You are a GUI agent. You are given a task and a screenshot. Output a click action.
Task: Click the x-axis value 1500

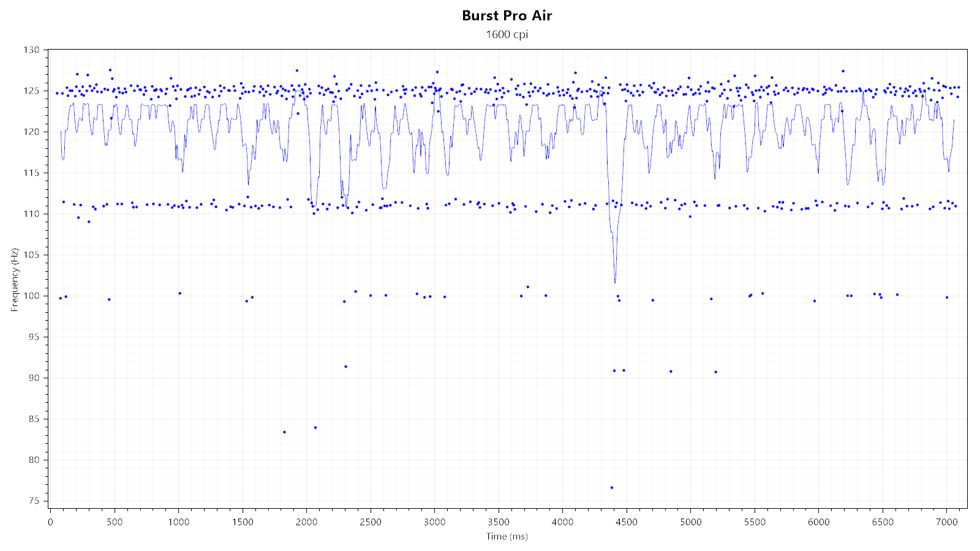[x=243, y=522]
